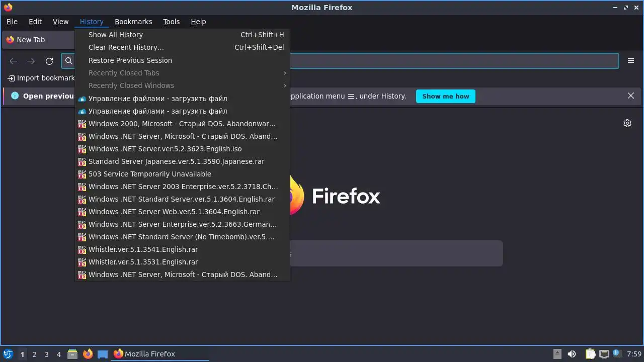Viewport: 644px width, 362px height.
Task: Open the clock showing 7:59
Action: [x=634, y=354]
